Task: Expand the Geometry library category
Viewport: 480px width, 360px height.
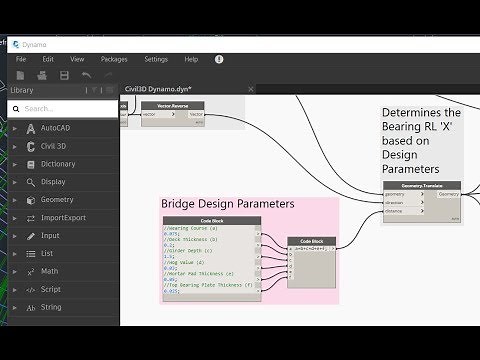Action: [14, 200]
